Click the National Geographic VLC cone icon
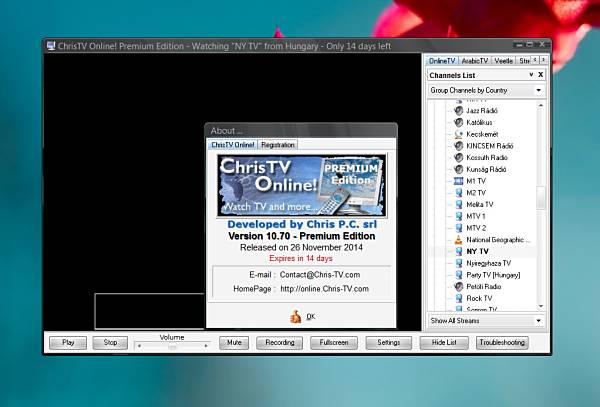600x407 pixels. point(458,240)
